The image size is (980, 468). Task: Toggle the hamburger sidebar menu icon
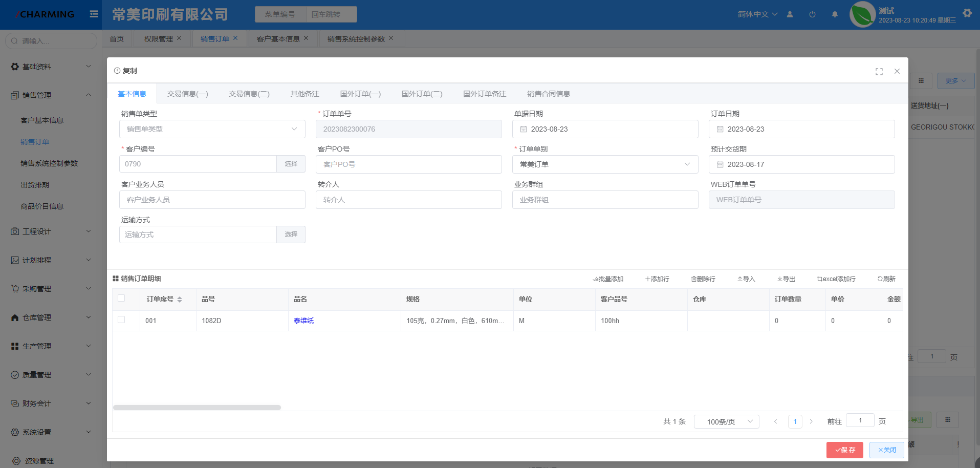tap(94, 14)
